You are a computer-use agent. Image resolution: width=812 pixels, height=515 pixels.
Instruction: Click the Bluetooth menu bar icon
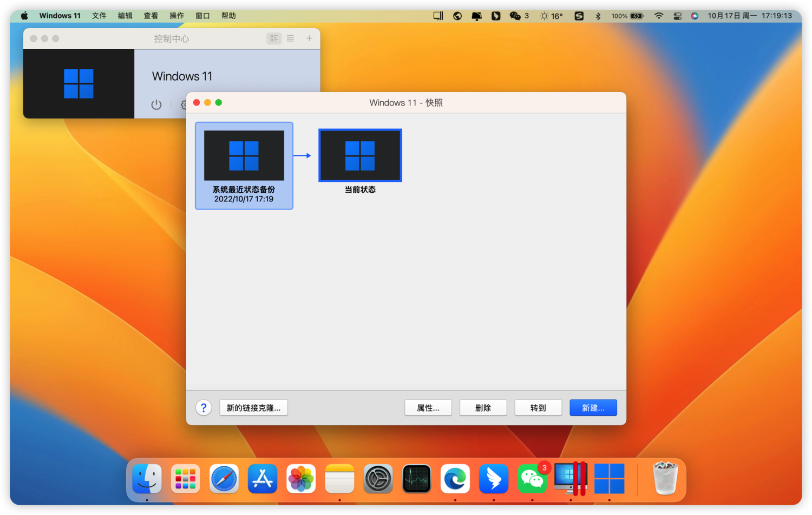tap(598, 16)
